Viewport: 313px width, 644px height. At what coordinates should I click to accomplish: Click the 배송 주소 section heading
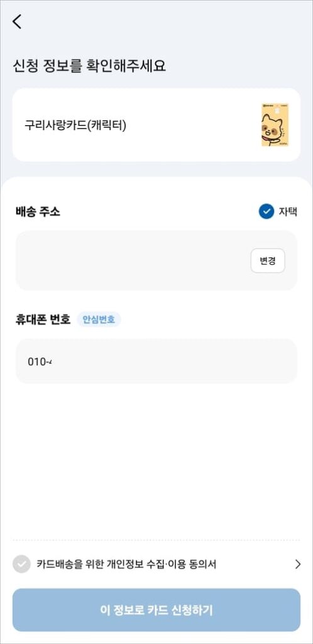(37, 212)
